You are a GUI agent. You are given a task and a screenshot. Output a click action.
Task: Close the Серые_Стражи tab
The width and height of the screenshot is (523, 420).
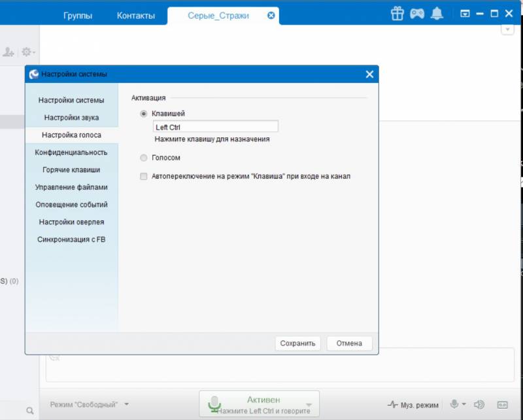[x=271, y=15]
